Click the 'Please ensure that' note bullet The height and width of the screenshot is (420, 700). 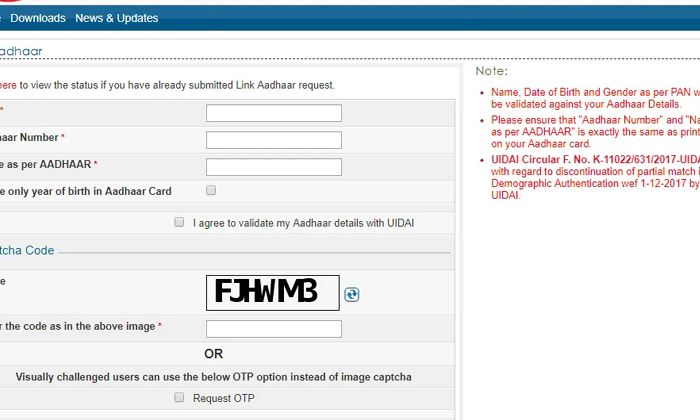tap(596, 132)
